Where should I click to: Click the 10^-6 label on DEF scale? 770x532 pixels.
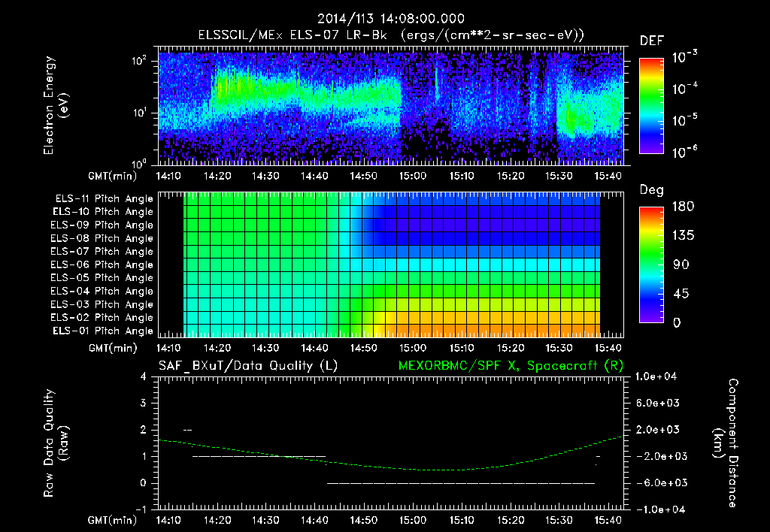pos(684,152)
